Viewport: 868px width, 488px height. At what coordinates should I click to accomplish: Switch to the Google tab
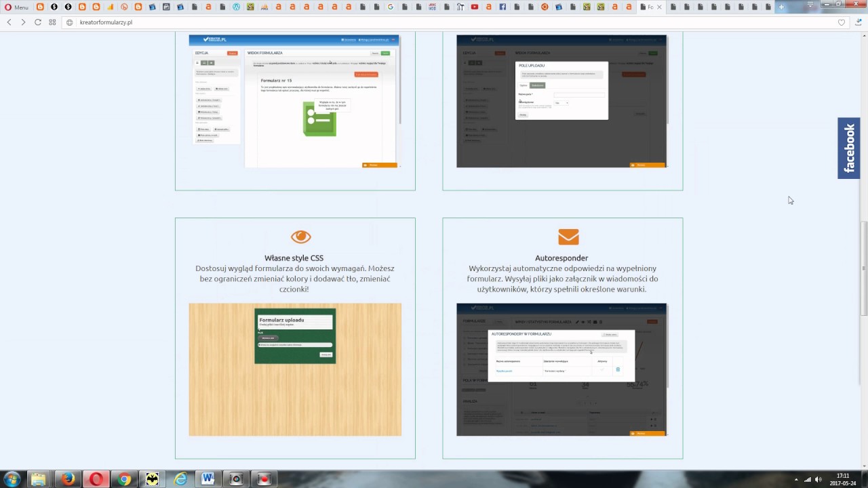(391, 7)
